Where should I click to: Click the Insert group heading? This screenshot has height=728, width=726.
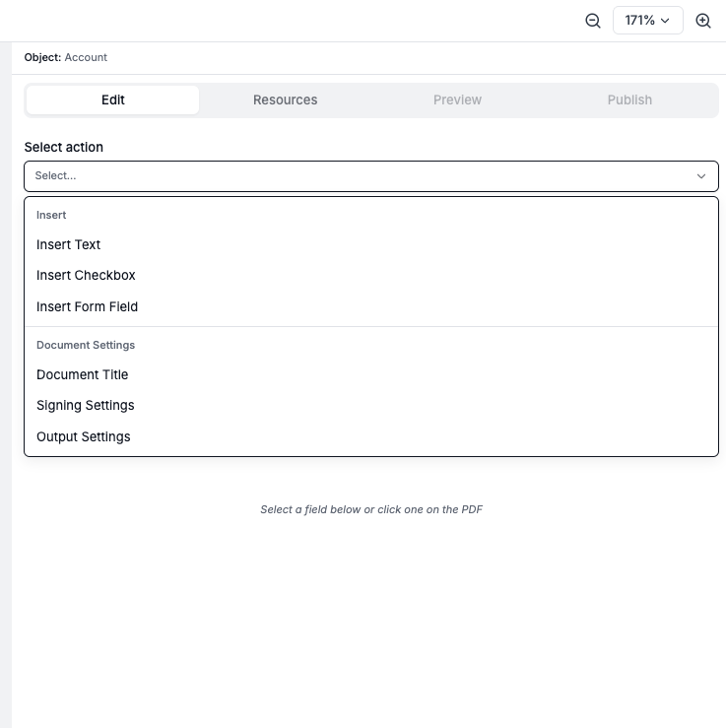[x=51, y=215]
